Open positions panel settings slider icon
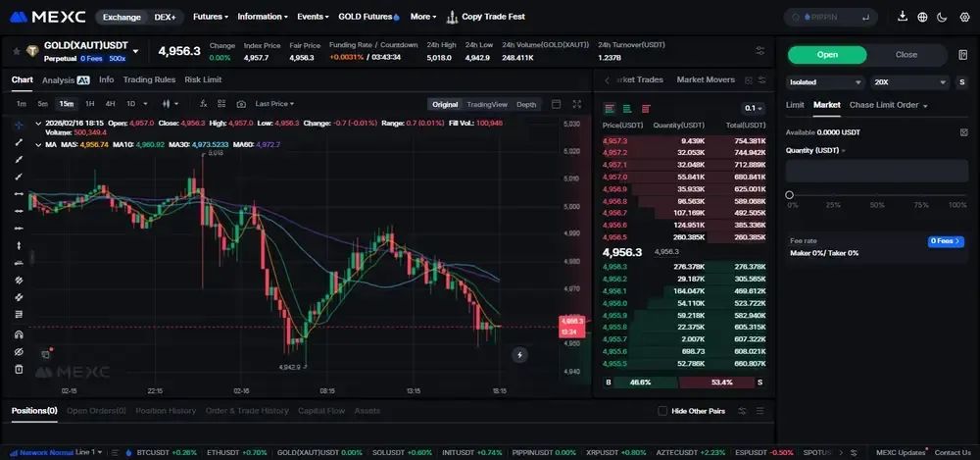 742,411
